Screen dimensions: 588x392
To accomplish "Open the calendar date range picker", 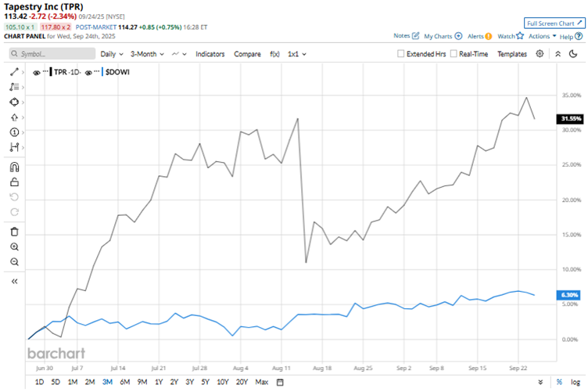I will tap(280, 383).
